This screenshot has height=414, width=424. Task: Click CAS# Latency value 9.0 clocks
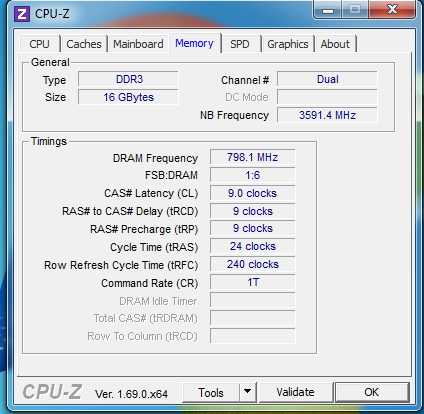pos(253,193)
